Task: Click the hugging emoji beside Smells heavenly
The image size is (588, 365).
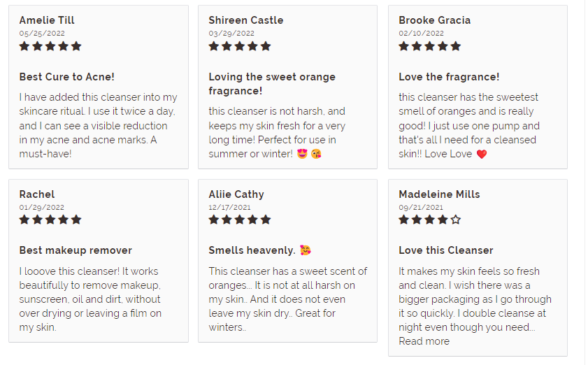Action: point(306,250)
